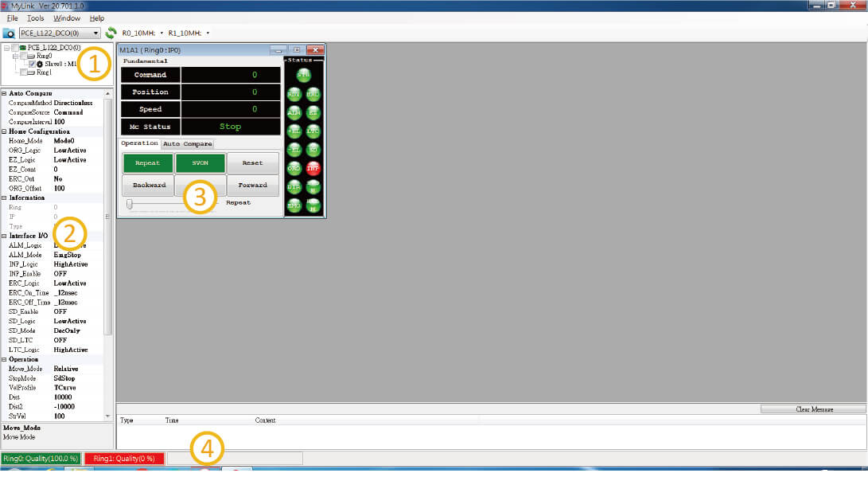
Task: Collapse the Auto Compare property section
Action: [x=4, y=94]
